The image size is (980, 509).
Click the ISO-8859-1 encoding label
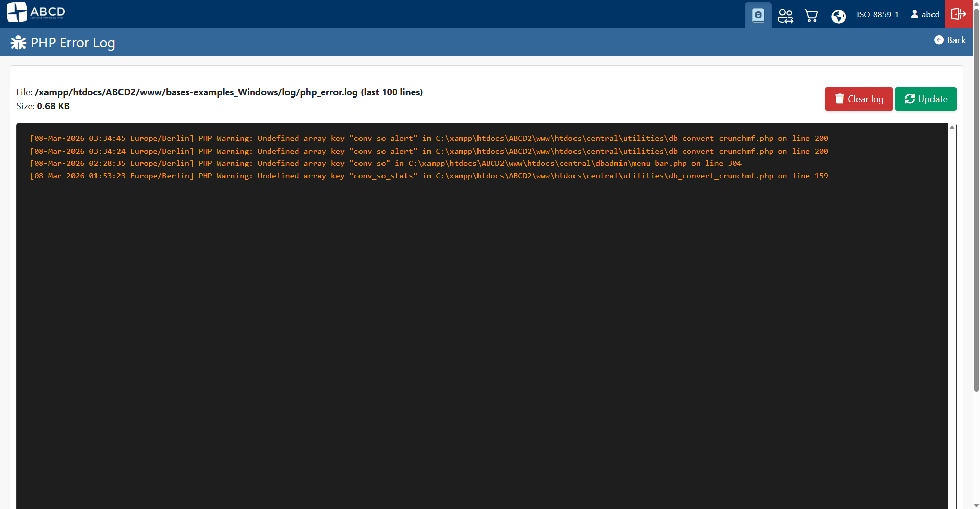coord(877,15)
